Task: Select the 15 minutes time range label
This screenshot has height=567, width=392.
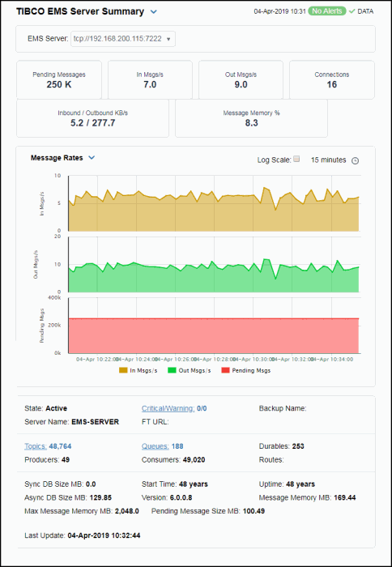Action: (328, 160)
